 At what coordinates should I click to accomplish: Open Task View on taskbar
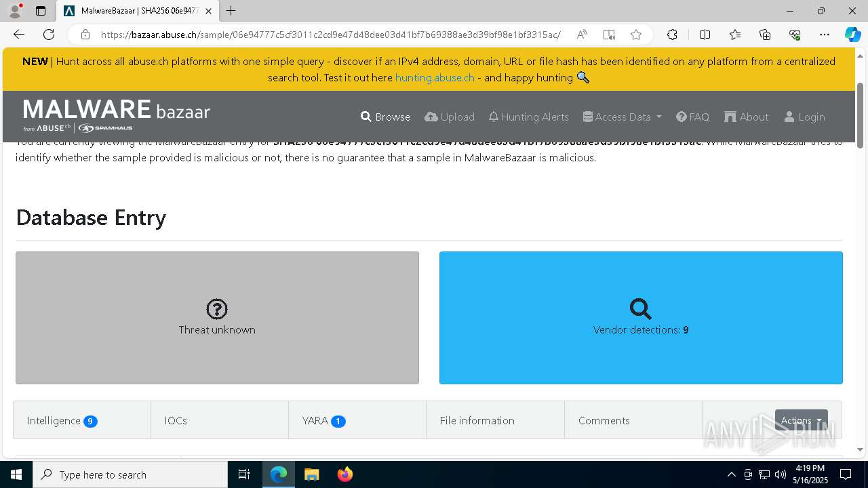(244, 474)
